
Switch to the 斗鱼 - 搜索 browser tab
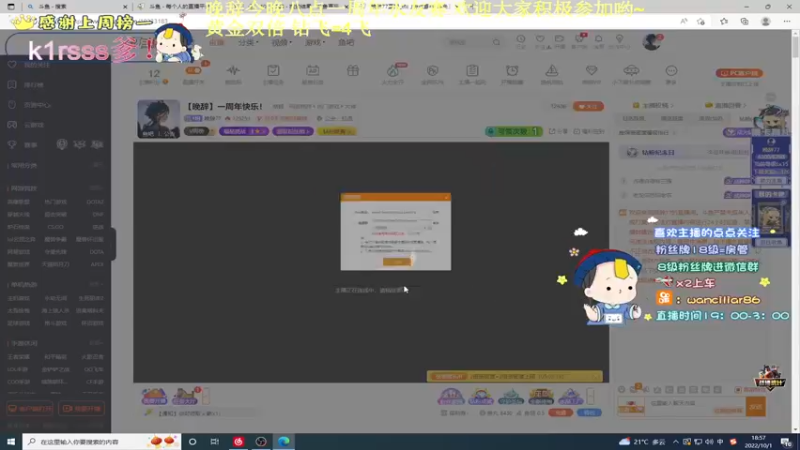[77, 7]
